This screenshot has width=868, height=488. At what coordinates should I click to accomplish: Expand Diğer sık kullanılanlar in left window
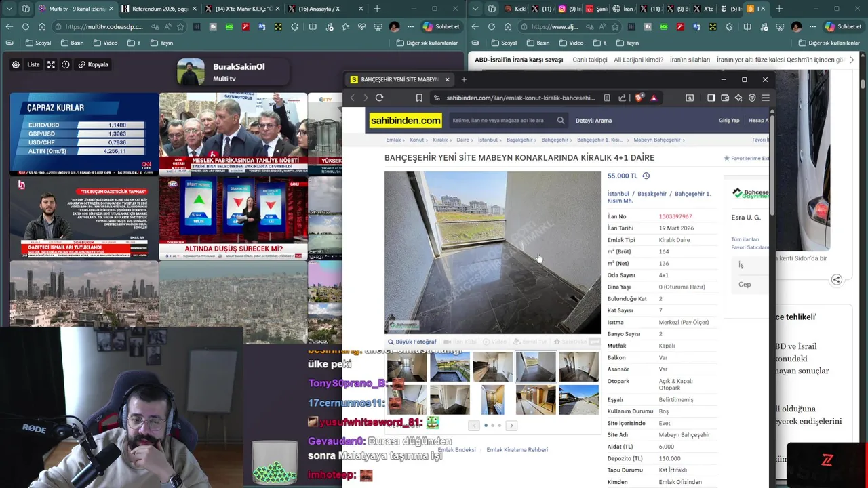tap(427, 43)
